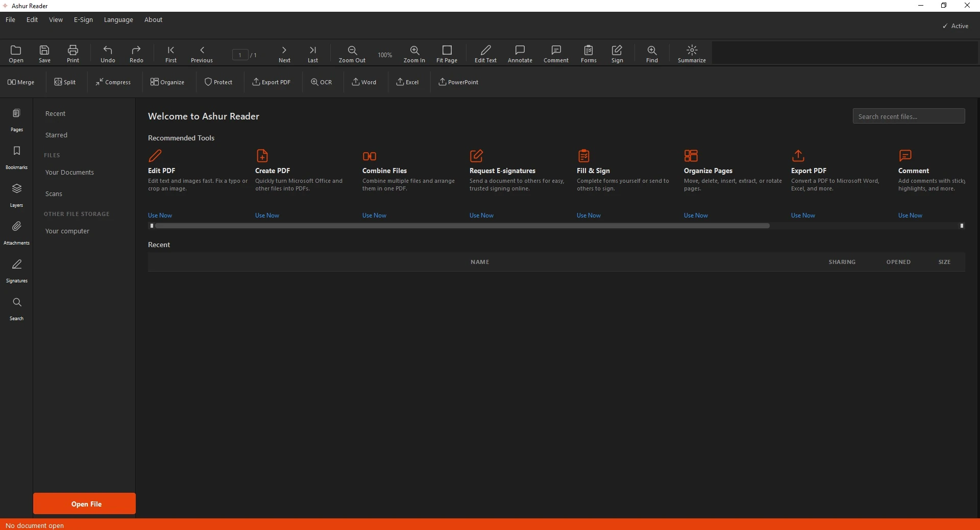
Task: Open the Layers sidebar panel
Action: tap(17, 196)
